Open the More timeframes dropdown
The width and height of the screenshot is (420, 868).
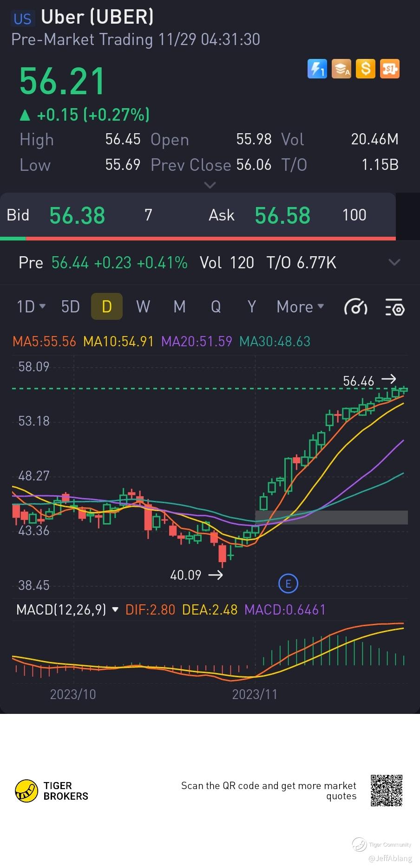point(300,307)
